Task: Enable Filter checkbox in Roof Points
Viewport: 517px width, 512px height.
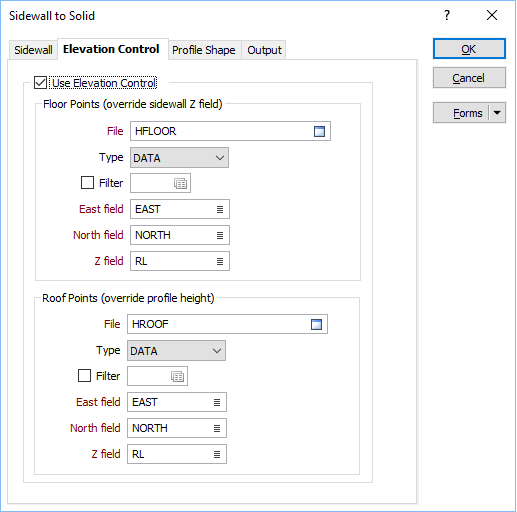Action: 84,376
